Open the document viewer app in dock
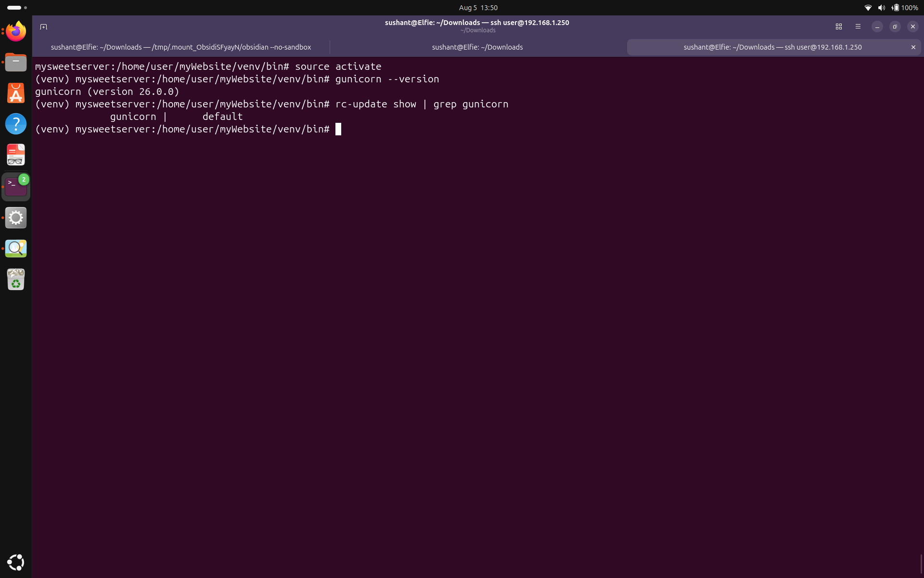Screen dimensions: 924x578 tap(16, 155)
